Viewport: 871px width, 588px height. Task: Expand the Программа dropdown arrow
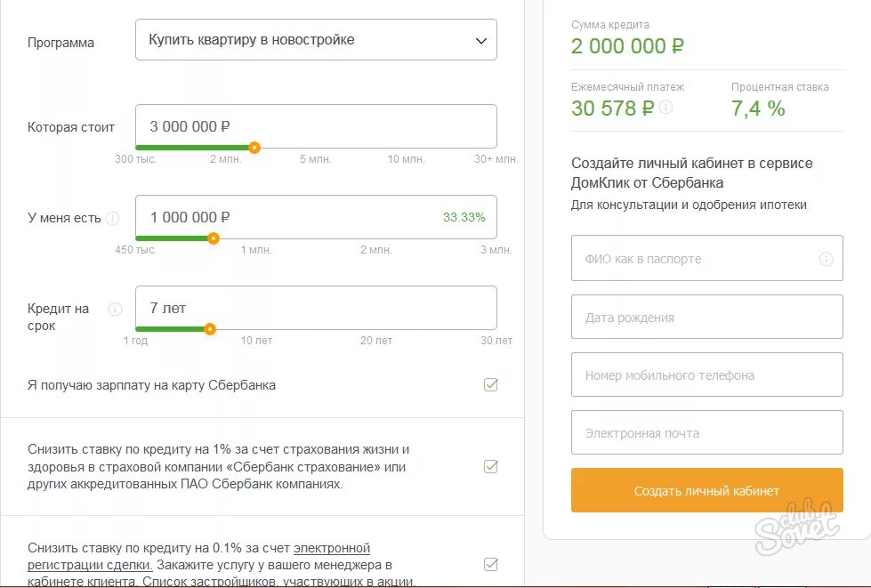click(x=481, y=41)
